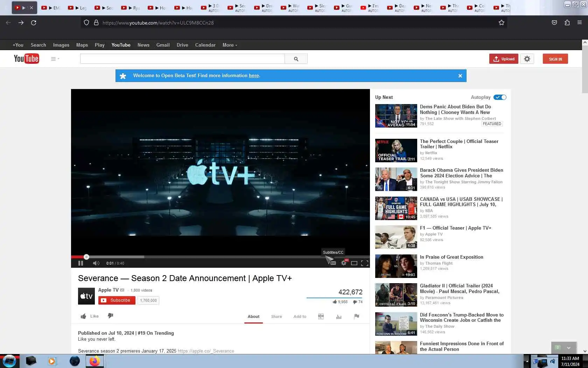Viewport: 588px width, 368px height.
Task: Seek on the video progress bar
Action: tap(220, 257)
